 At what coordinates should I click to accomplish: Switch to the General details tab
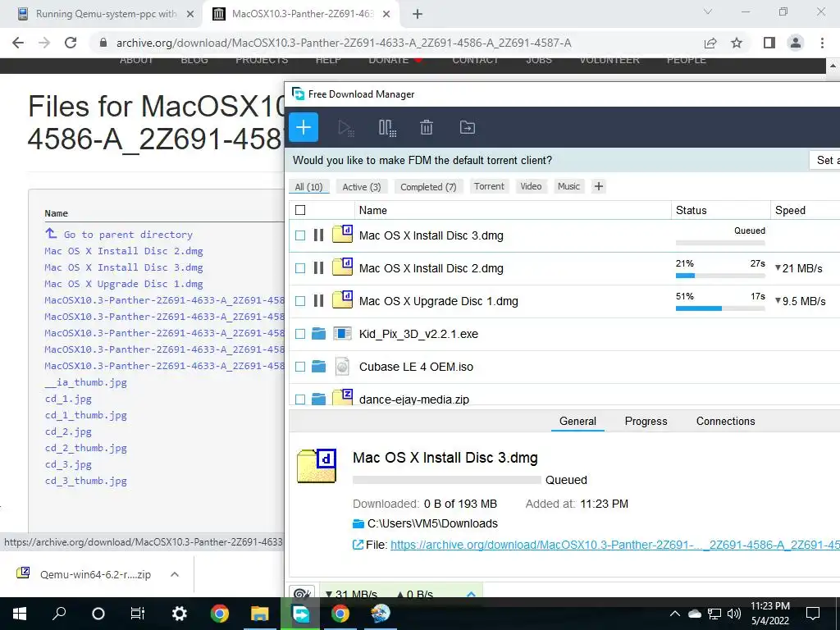577,421
